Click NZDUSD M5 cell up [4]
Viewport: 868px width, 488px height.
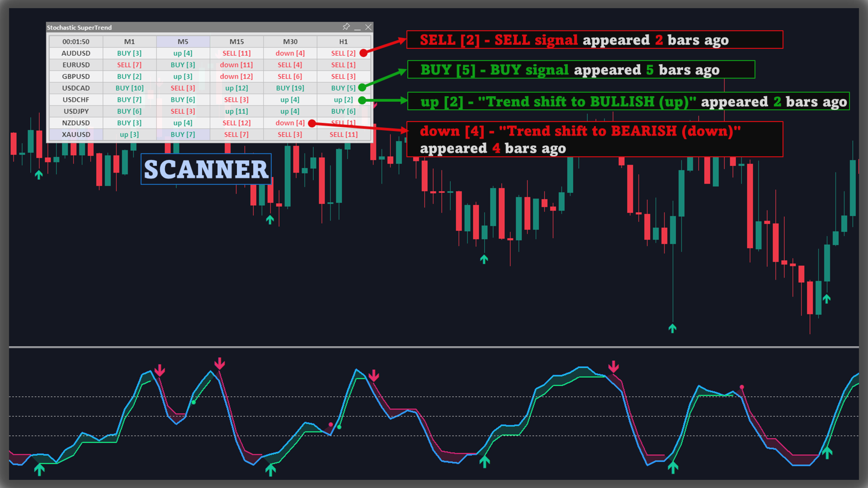183,123
